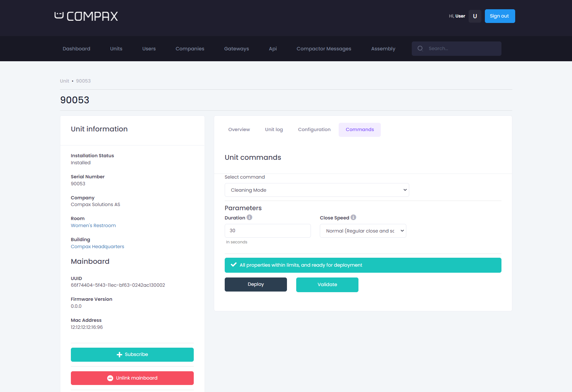Click the Close Speed info icon
This screenshot has height=392, width=572.
click(353, 218)
